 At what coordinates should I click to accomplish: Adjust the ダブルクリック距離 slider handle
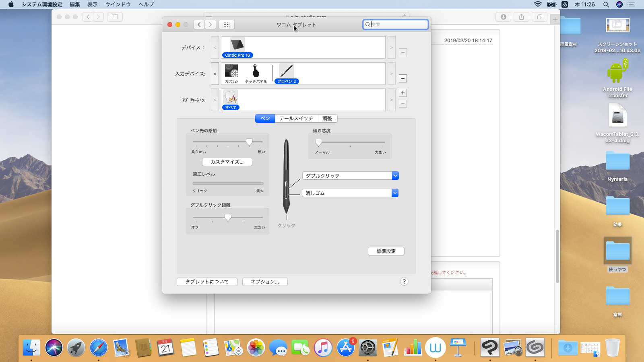228,218
